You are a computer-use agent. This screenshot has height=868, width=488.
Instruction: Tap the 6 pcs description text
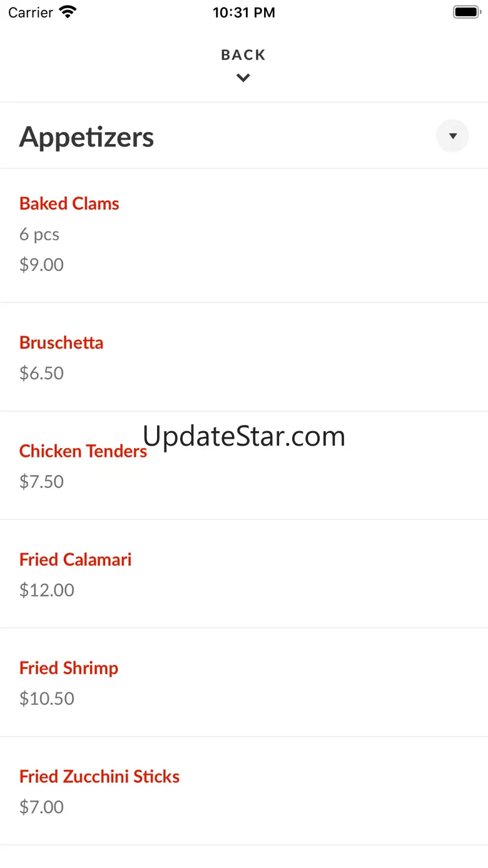pos(39,234)
